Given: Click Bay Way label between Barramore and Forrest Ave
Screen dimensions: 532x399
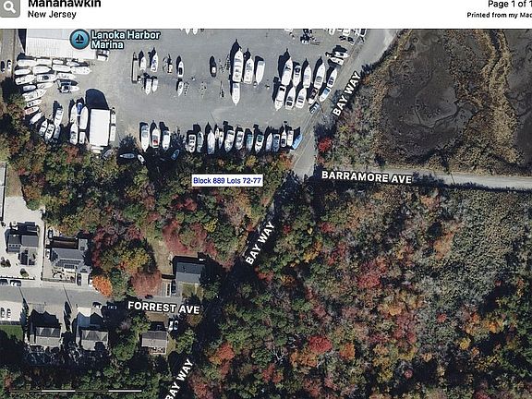Looking at the screenshot, I should point(260,242).
